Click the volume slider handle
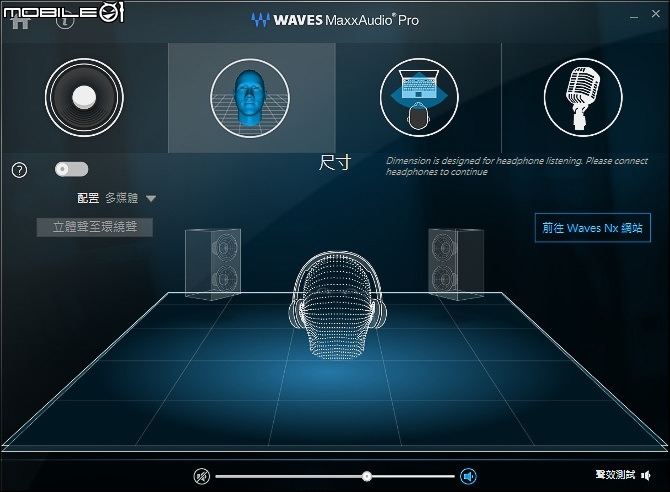Viewport: 670px width, 492px height. click(367, 476)
